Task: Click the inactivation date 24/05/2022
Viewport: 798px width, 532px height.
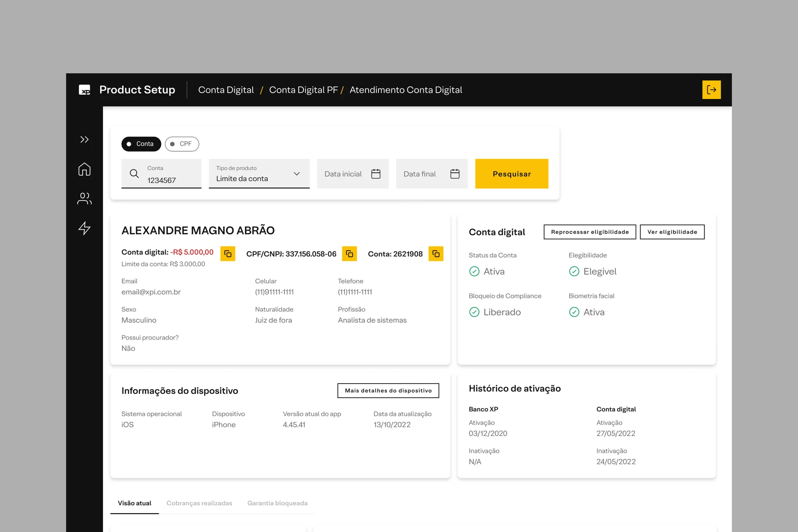Action: click(x=616, y=462)
